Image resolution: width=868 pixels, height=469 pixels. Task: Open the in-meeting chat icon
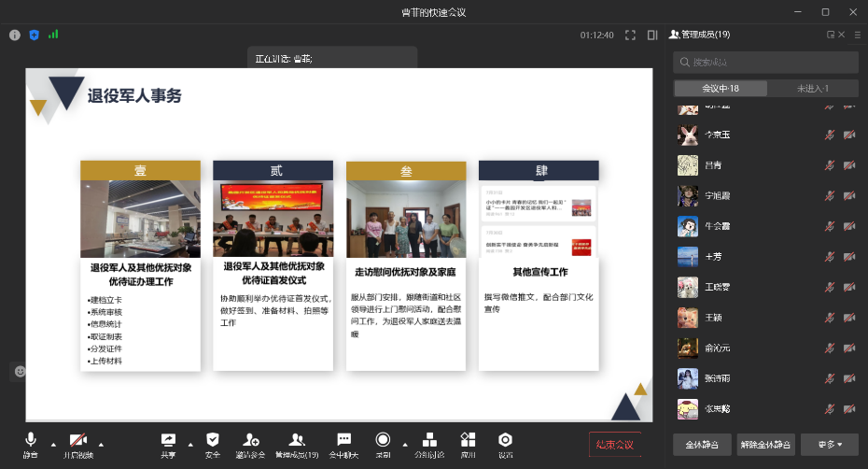(343, 439)
